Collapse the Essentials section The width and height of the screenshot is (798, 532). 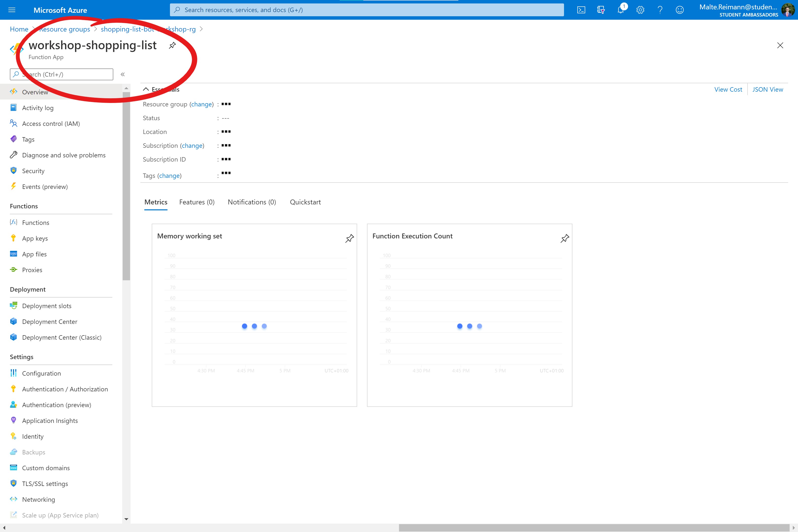coord(146,89)
